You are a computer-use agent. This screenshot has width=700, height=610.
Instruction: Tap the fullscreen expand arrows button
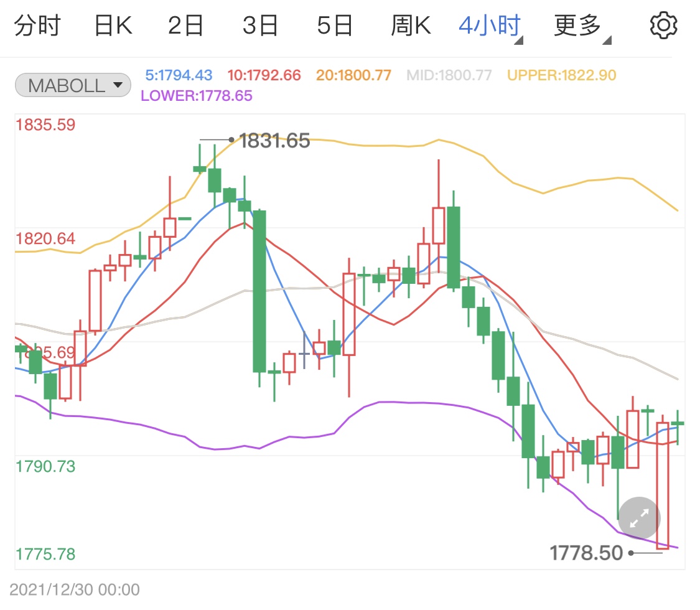coord(639,518)
